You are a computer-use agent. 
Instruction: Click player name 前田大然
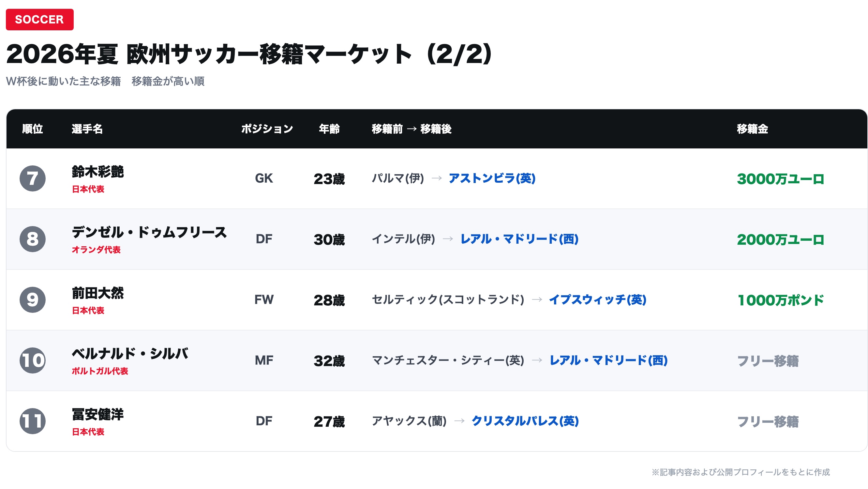tap(98, 293)
